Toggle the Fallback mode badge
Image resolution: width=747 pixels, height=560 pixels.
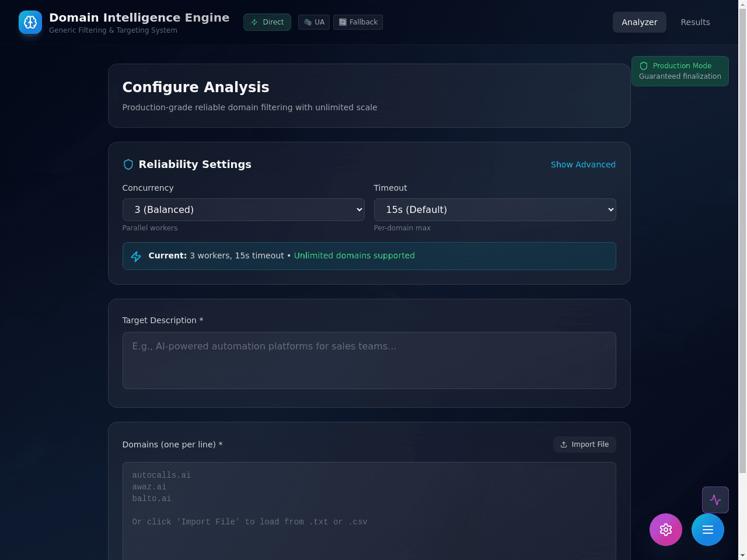tap(358, 22)
